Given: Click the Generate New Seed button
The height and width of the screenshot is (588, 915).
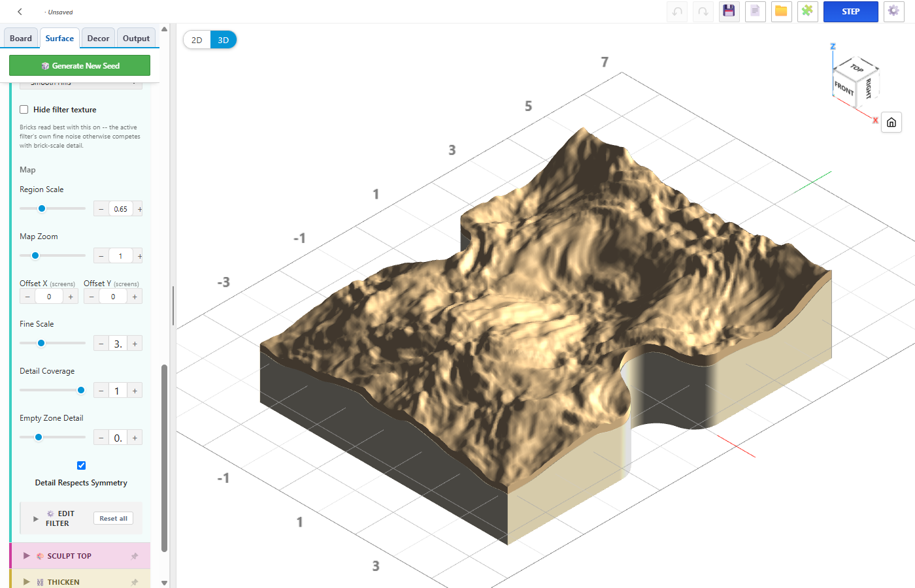Looking at the screenshot, I should point(80,65).
